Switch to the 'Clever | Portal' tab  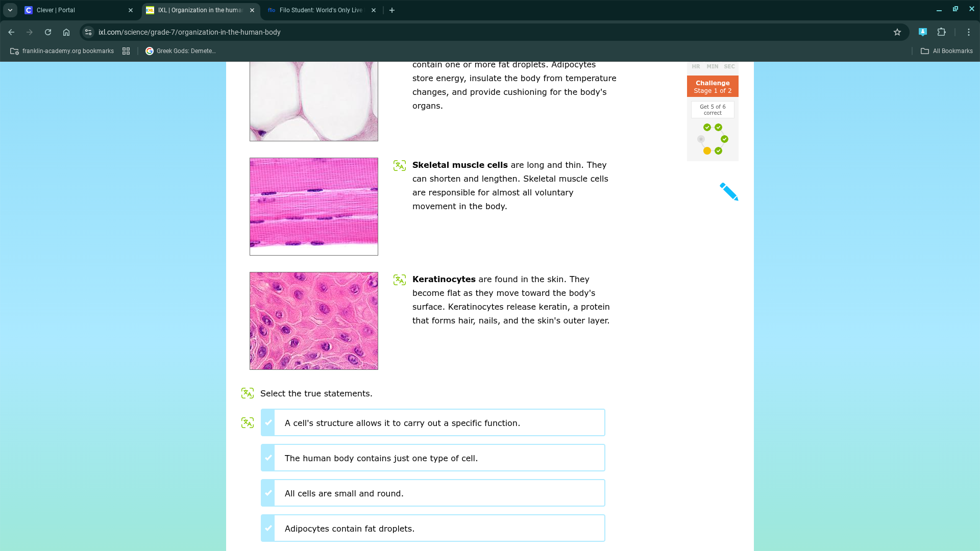click(x=77, y=10)
